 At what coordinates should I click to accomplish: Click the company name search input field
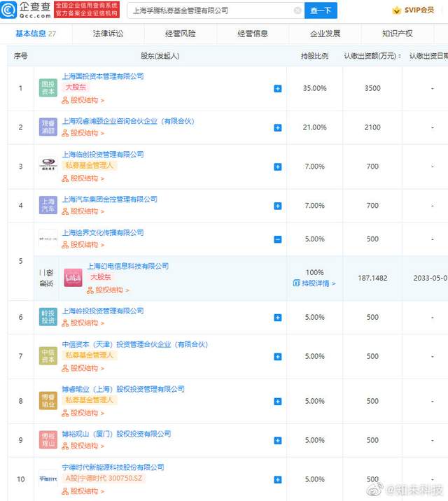[x=210, y=10]
